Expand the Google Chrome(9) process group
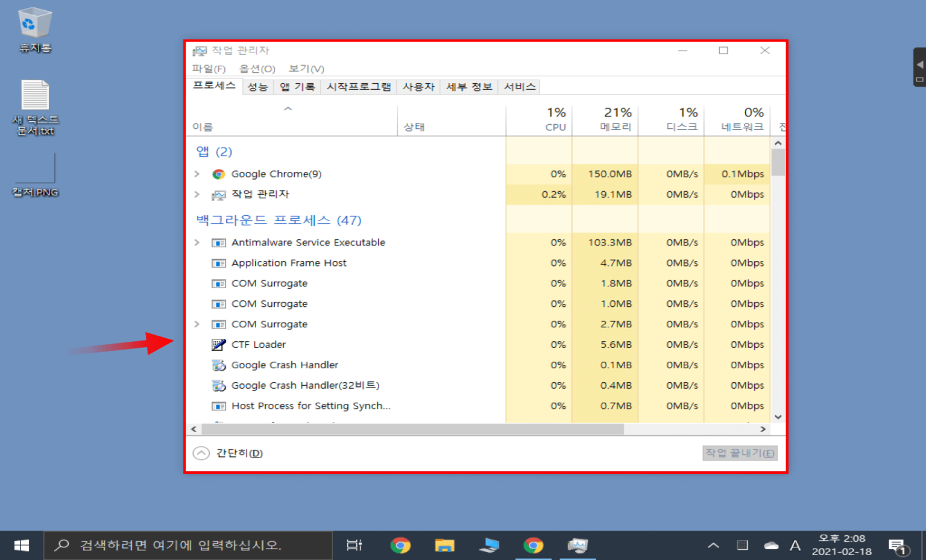The image size is (926, 560). click(x=197, y=174)
